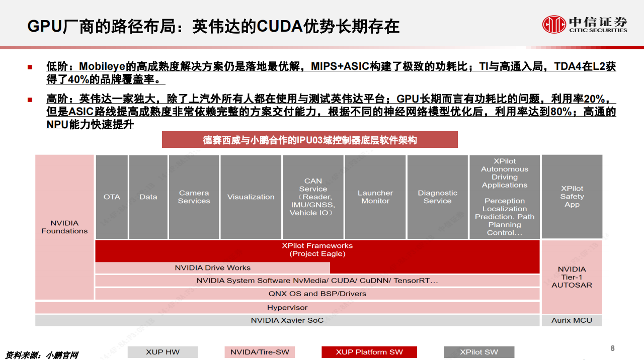The height and width of the screenshot is (362, 644).
Task: Click the first bullet starting with 低阶
Action: pyautogui.click(x=331, y=73)
